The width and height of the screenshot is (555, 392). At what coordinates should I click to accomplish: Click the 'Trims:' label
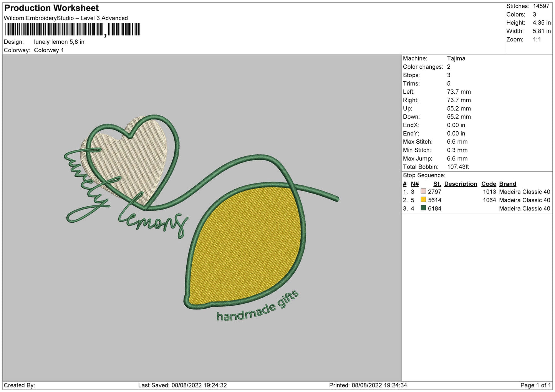(411, 84)
